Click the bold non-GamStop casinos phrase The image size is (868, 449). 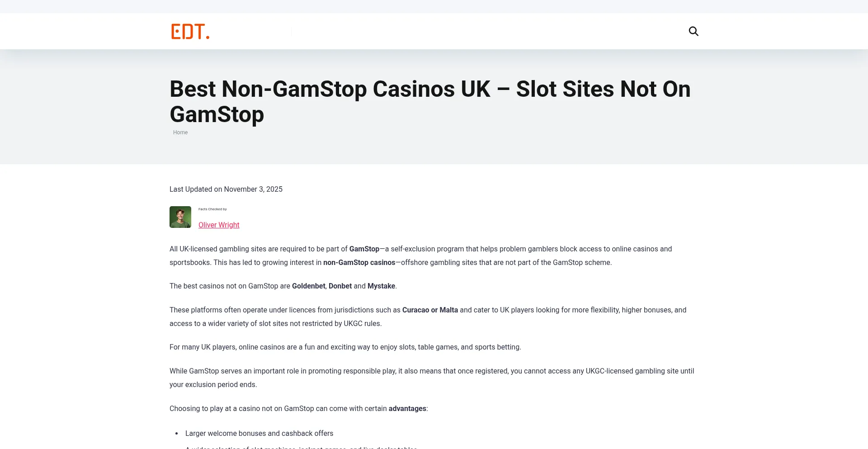click(359, 262)
